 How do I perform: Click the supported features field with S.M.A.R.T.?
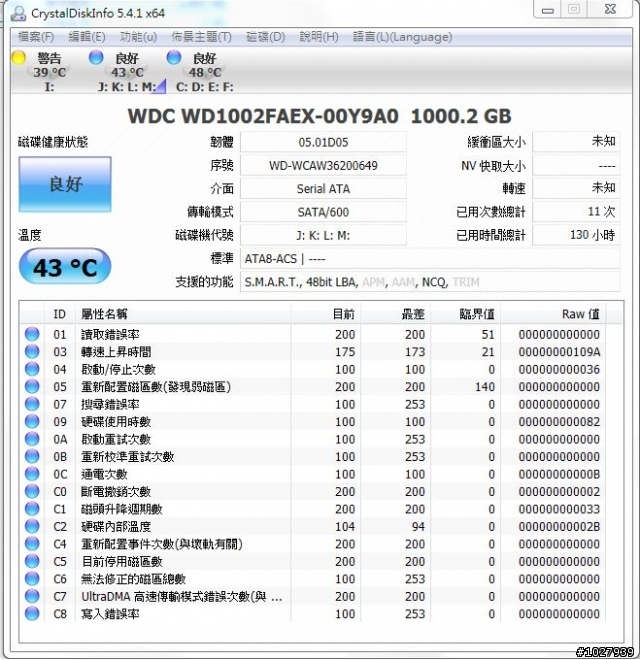pos(430,282)
